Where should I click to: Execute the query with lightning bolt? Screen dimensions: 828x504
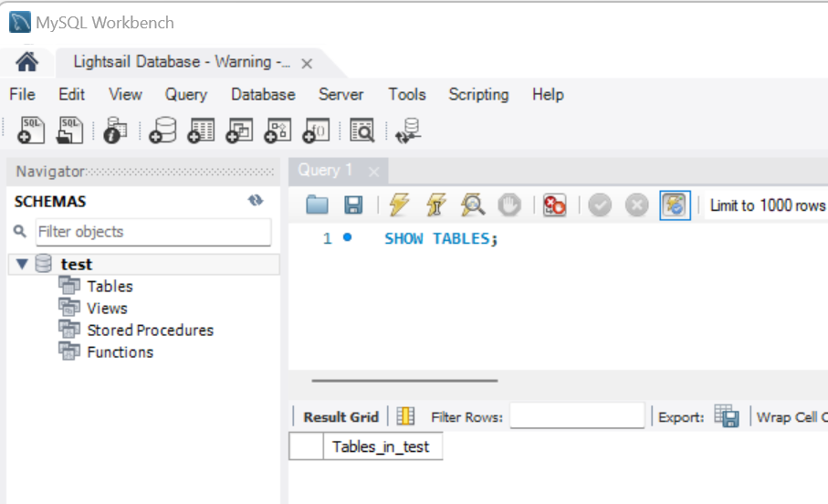pos(399,205)
